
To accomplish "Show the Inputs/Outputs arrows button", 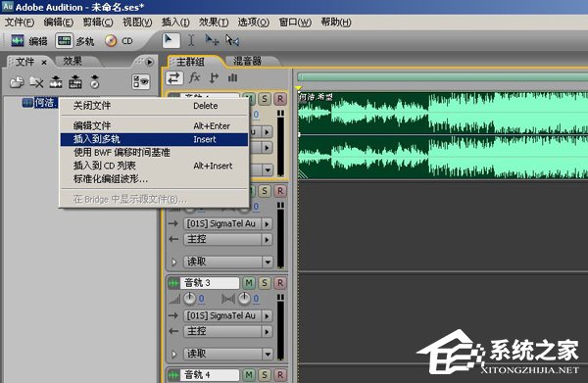I will pos(174,78).
